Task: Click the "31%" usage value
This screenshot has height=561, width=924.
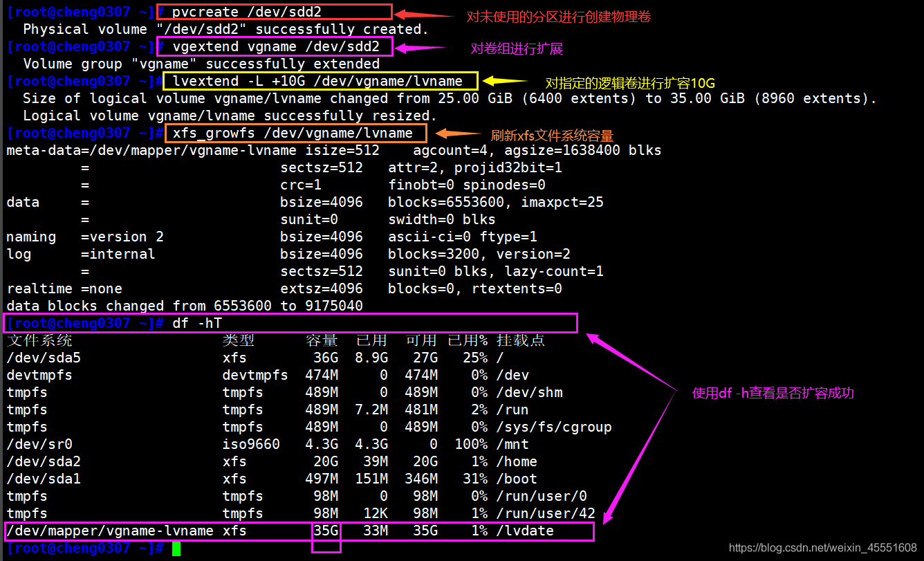Action: click(475, 479)
